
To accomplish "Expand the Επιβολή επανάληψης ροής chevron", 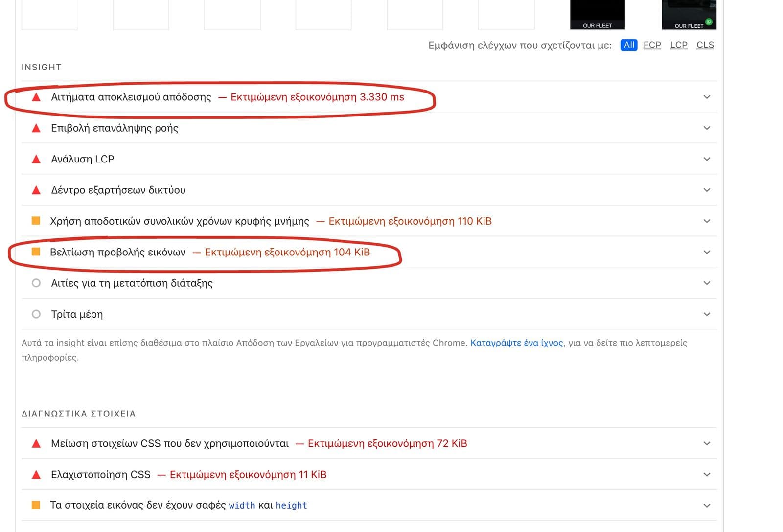I will (707, 128).
